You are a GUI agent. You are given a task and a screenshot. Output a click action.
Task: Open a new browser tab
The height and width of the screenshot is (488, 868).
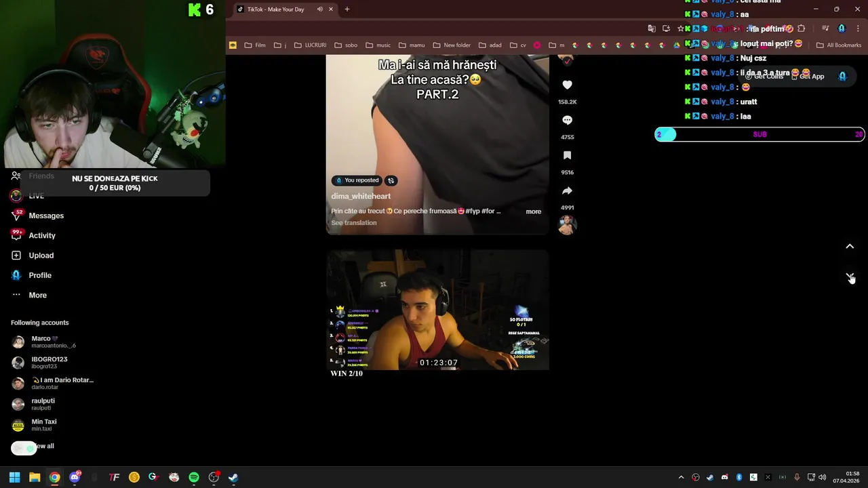click(347, 9)
